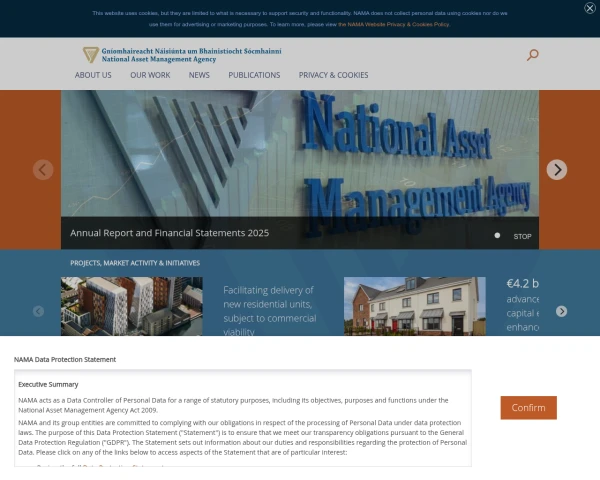This screenshot has height=480, width=600.
Task: Go to the News section
Action: point(199,75)
